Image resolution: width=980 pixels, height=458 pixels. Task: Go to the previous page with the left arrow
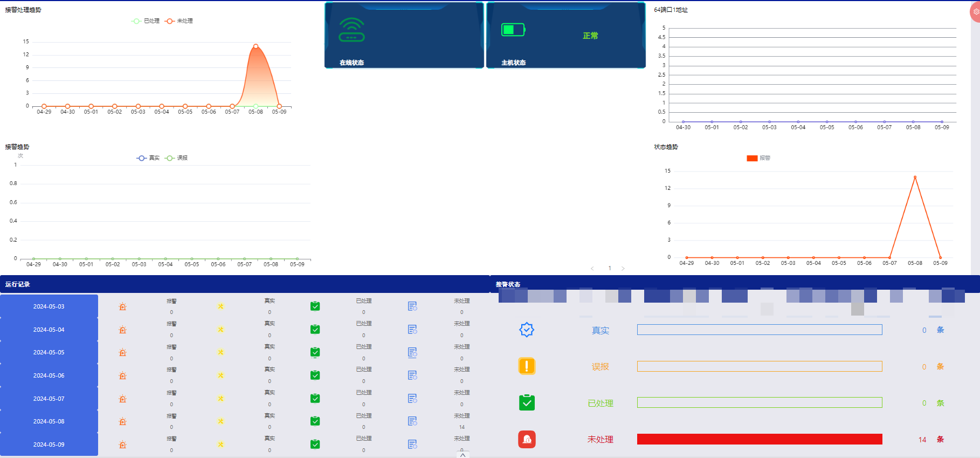592,268
